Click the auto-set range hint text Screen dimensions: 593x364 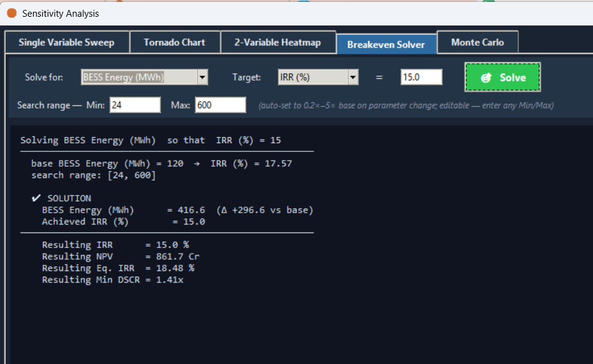[406, 105]
